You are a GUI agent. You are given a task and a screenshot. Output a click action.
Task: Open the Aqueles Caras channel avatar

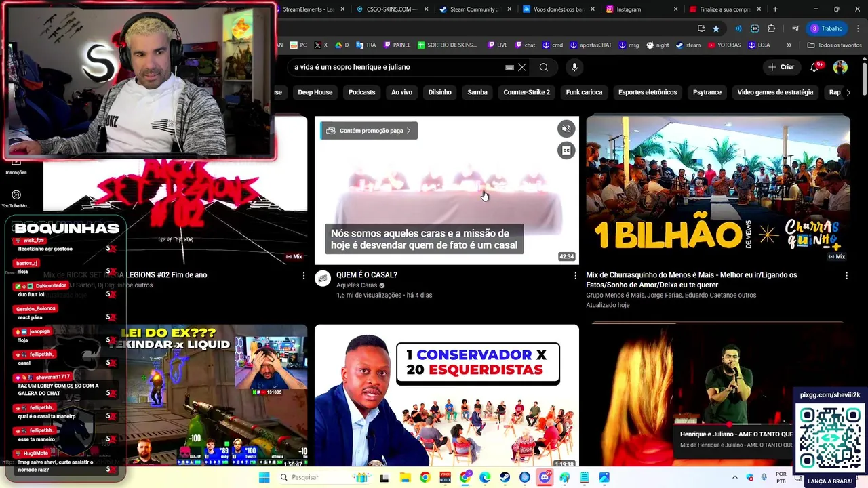click(x=323, y=278)
